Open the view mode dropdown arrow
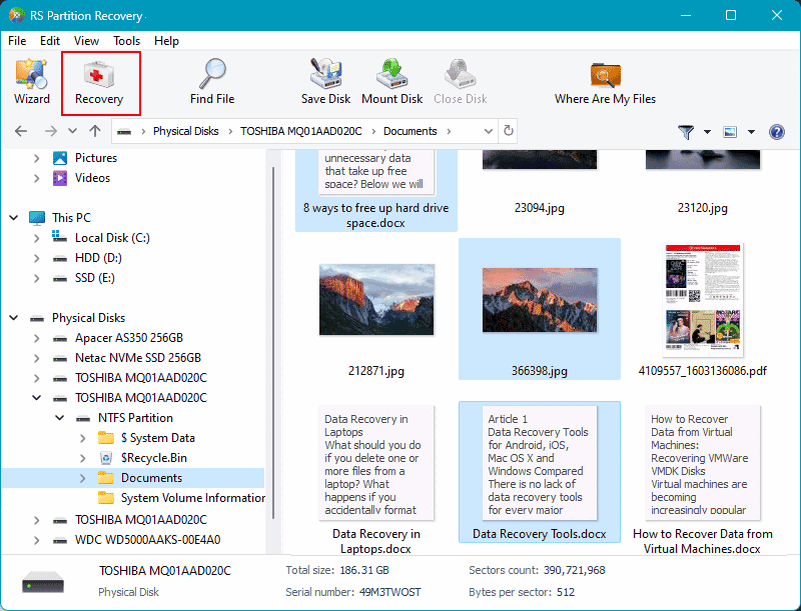The height and width of the screenshot is (611, 801). [x=751, y=132]
